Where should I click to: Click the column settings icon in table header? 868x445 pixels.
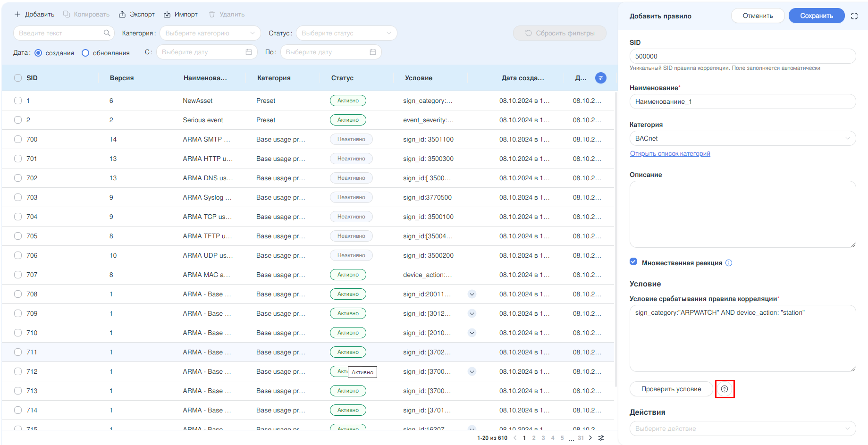(600, 78)
